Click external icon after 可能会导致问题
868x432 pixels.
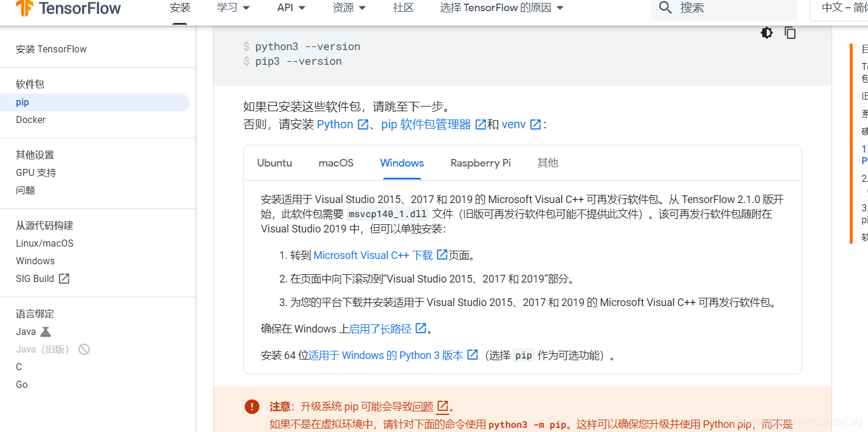click(x=443, y=406)
